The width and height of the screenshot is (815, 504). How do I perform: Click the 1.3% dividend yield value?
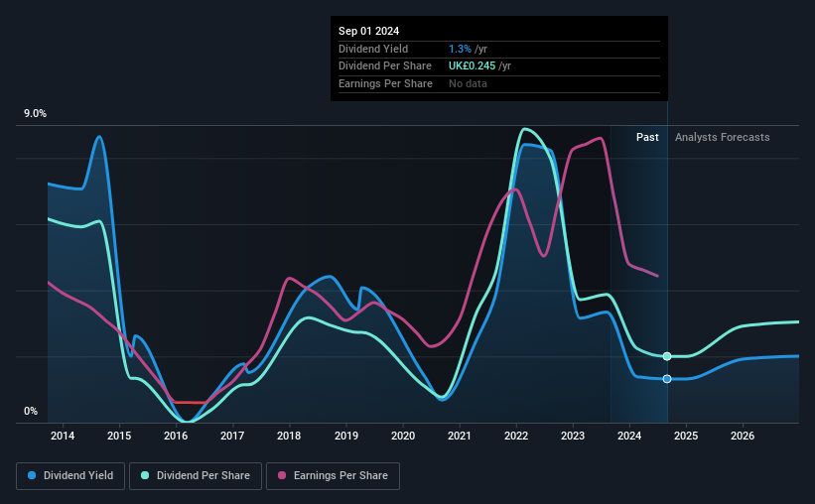tap(460, 49)
